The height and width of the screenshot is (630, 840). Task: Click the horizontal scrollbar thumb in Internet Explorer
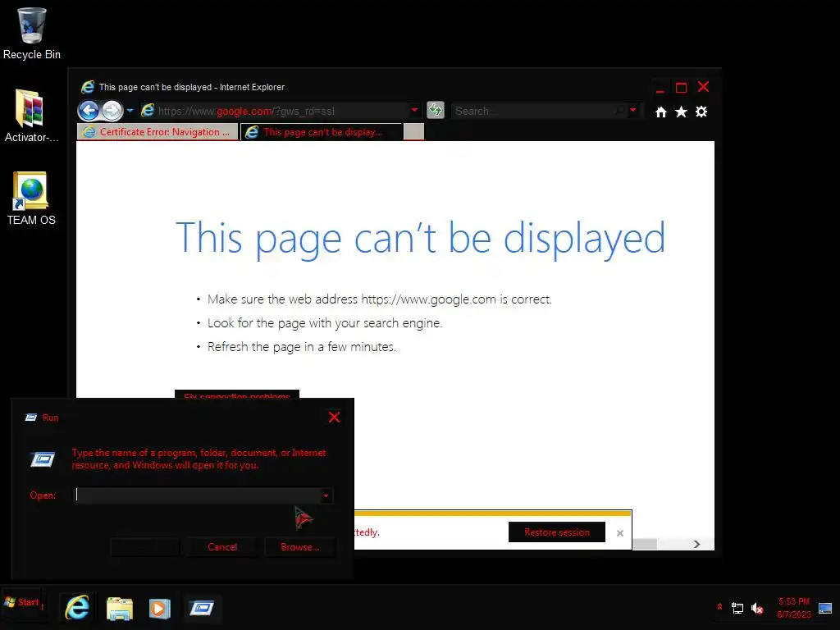(x=645, y=544)
